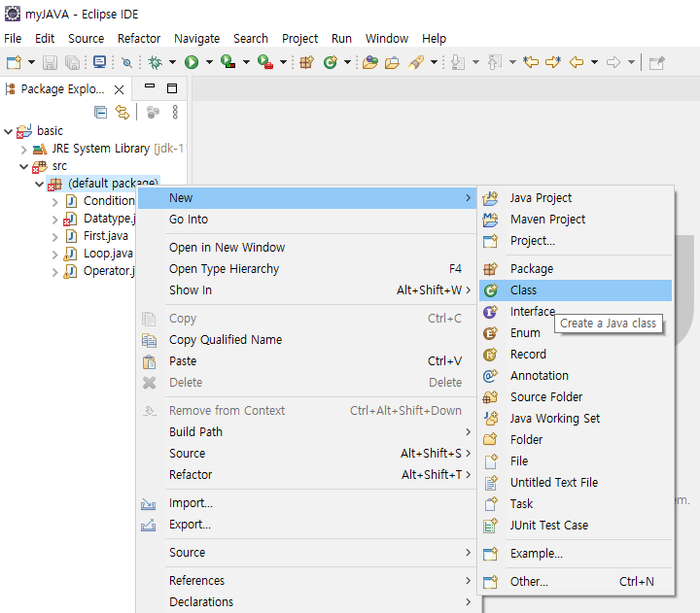
Task: Open the Help menu
Action: click(434, 38)
